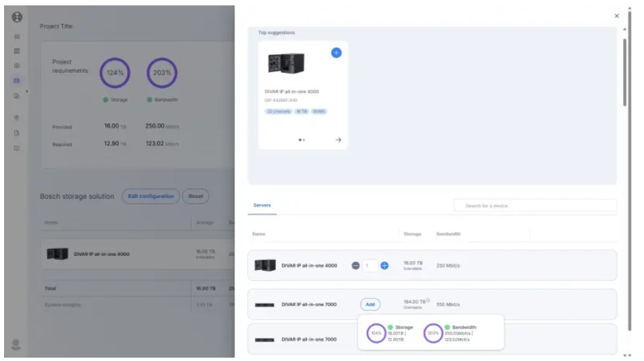Open the book icon in sidebar
This screenshot has width=644, height=361.
(x=17, y=148)
